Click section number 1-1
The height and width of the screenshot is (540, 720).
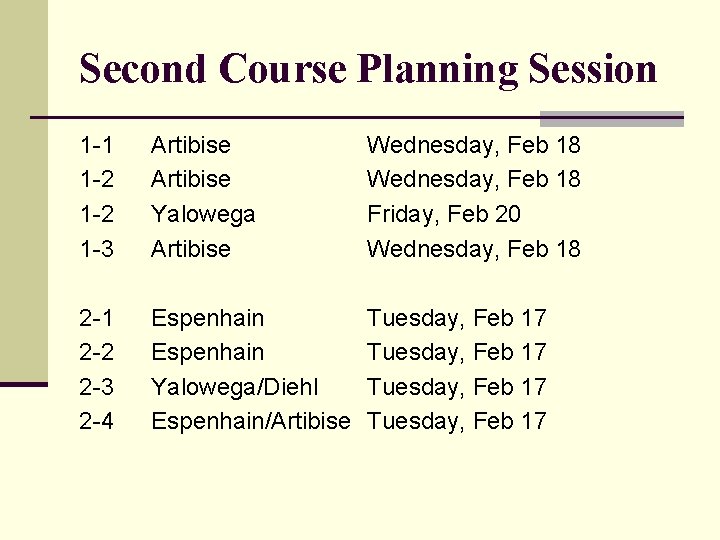97,145
